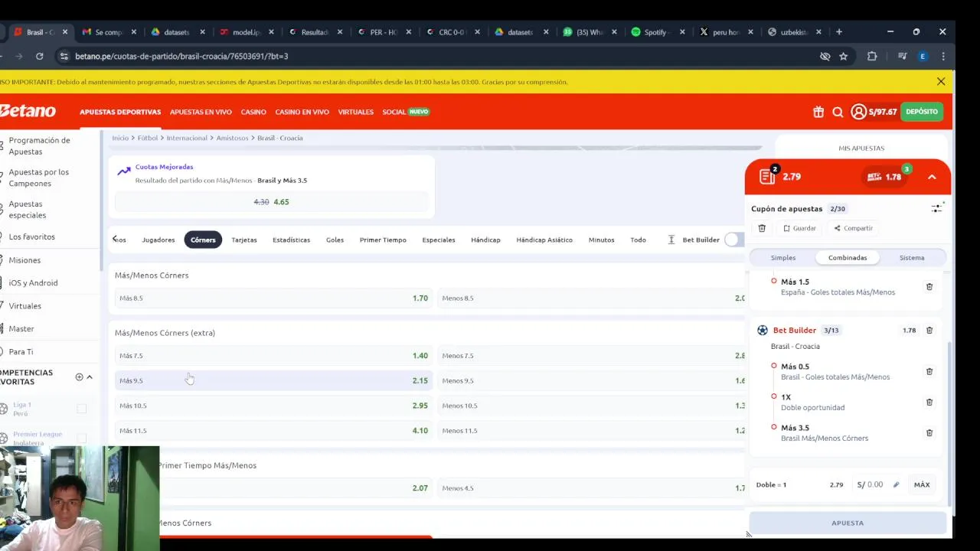
Task: Click the MÁX stake button
Action: (922, 484)
